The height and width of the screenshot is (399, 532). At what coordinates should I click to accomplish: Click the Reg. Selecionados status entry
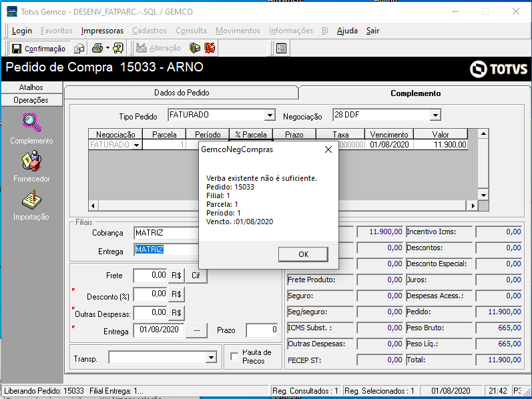click(x=379, y=391)
